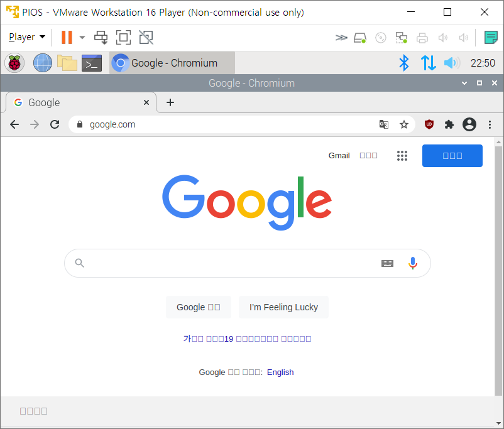The image size is (504, 429).
Task: Expand the arrow next to the pause button
Action: pos(82,37)
